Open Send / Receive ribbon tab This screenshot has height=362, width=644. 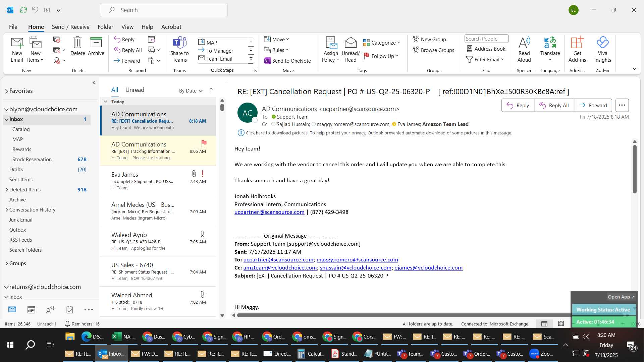(x=70, y=27)
